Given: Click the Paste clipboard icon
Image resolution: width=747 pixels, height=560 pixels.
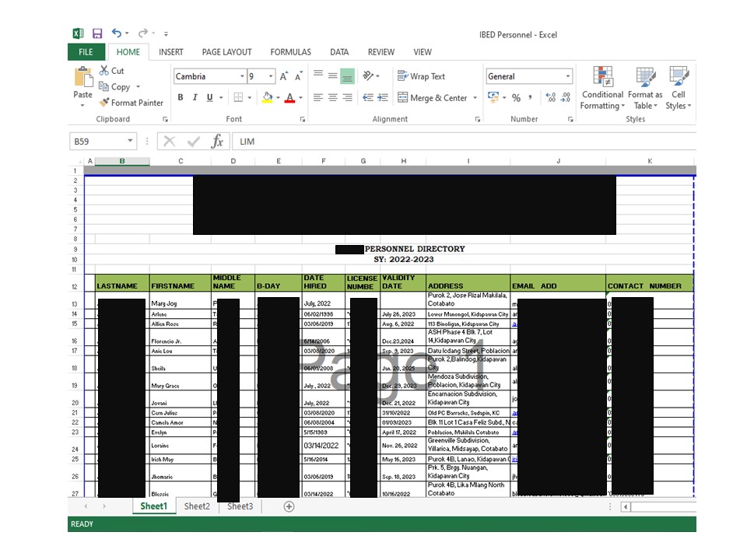Looking at the screenshot, I should click(83, 77).
